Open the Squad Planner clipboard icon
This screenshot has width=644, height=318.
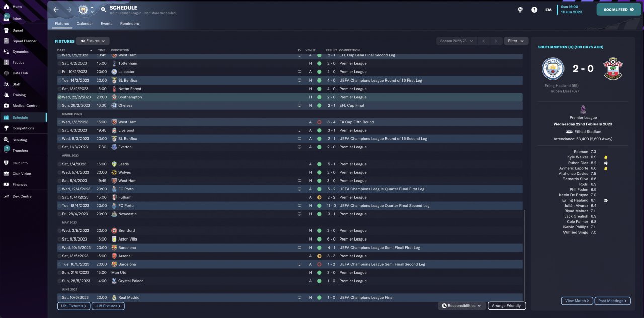[x=7, y=41]
